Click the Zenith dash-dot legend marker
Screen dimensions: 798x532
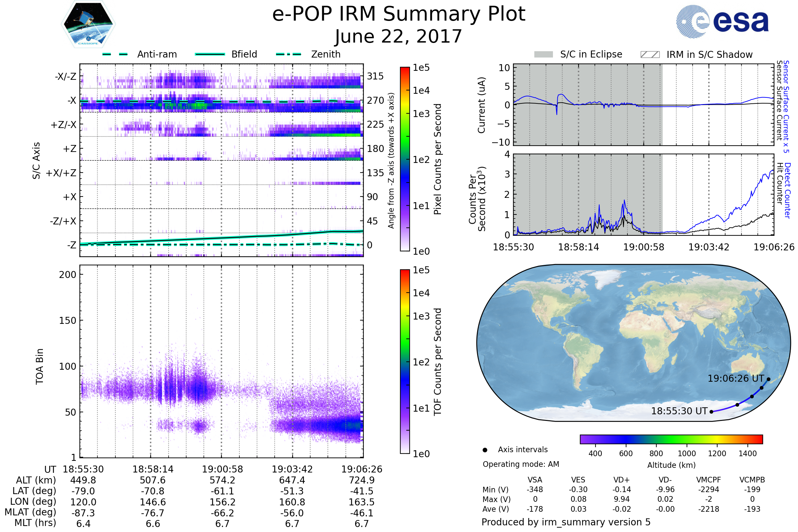pos(288,54)
